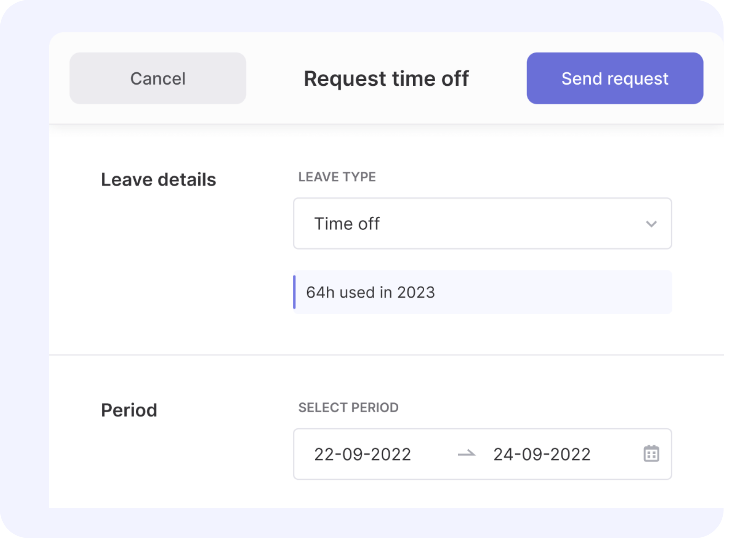The width and height of the screenshot is (756, 538).
Task: Click the Cancel button
Action: [x=158, y=78]
